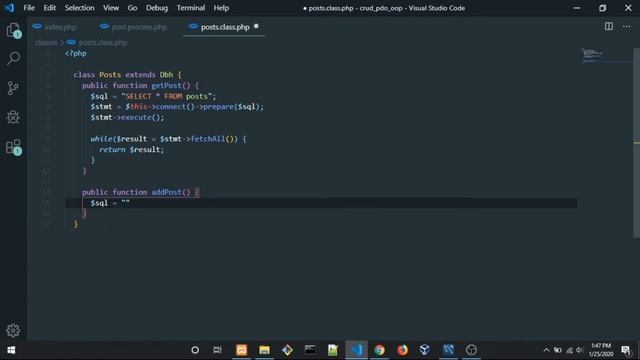The image size is (640, 360).
Task: Open the File menu
Action: point(29,8)
